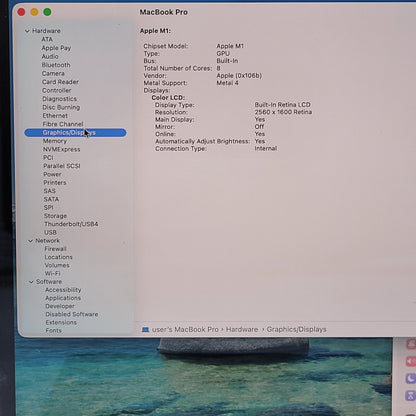This screenshot has width=416, height=416.
Task: Select Disabled Software in the sidebar
Action: (72, 314)
